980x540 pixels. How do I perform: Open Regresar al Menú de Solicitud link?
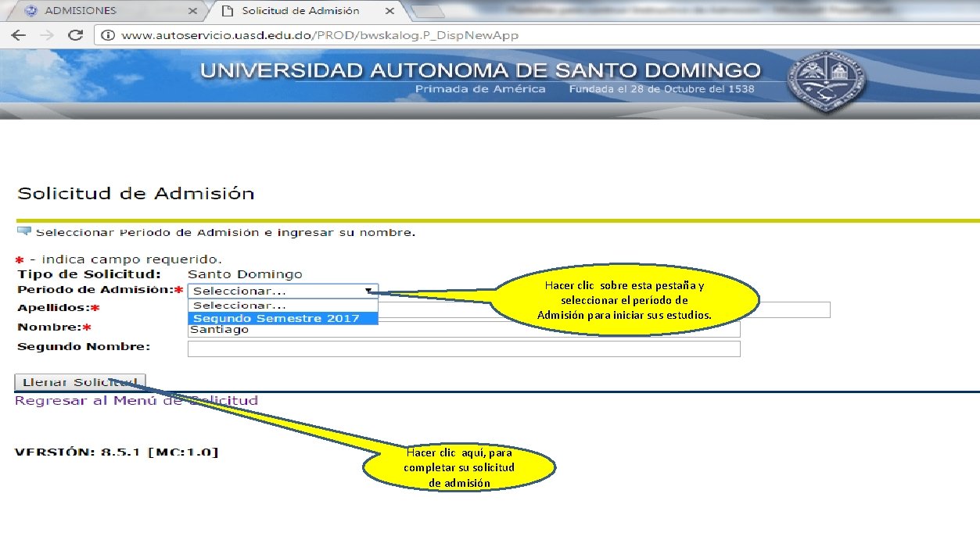[x=136, y=400]
